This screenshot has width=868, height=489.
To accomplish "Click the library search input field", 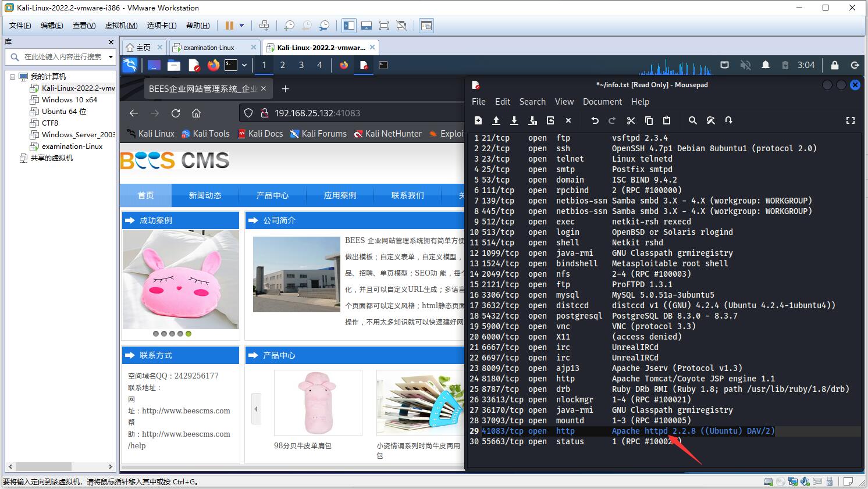I will tap(63, 57).
